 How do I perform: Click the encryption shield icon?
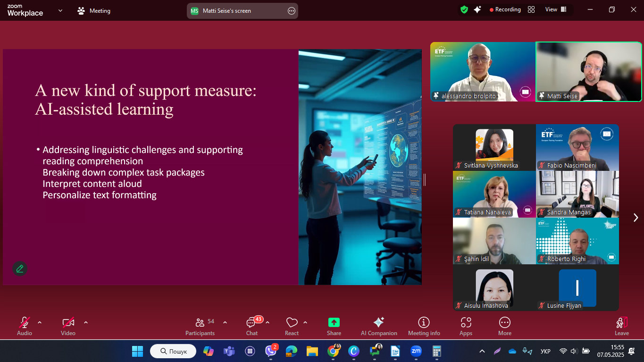tap(464, 10)
